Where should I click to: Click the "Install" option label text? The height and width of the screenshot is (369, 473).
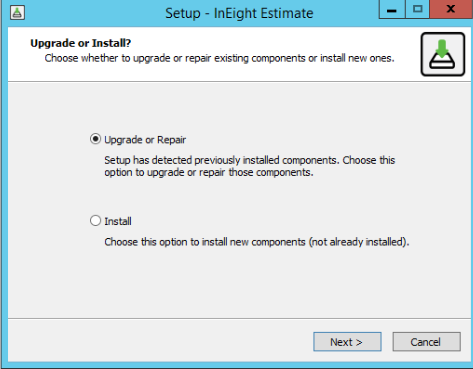[118, 221]
